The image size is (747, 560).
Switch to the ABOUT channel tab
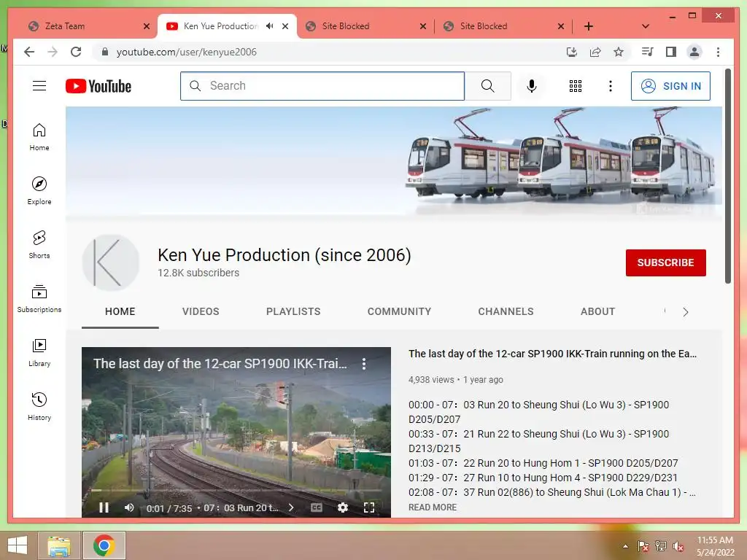click(x=598, y=311)
